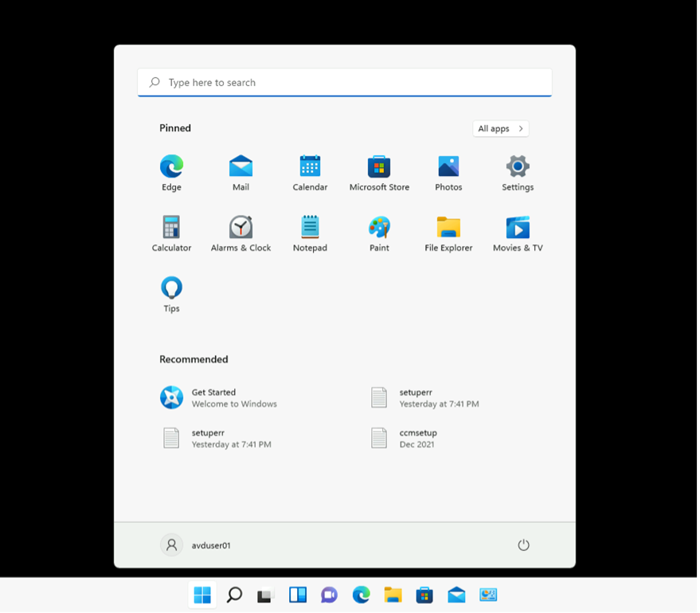Open avduser01 account menu
This screenshot has height=613, width=700.
[x=196, y=545]
